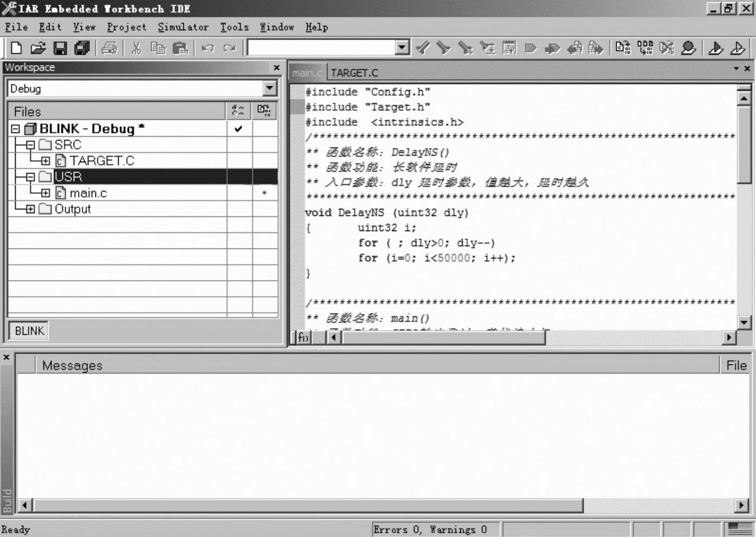Click the Stop Build toolbar icon

(x=667, y=48)
